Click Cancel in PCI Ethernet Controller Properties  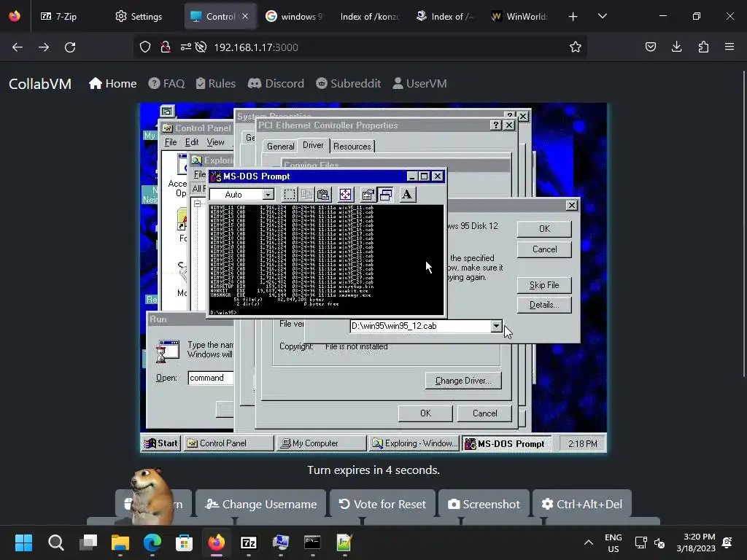click(484, 413)
